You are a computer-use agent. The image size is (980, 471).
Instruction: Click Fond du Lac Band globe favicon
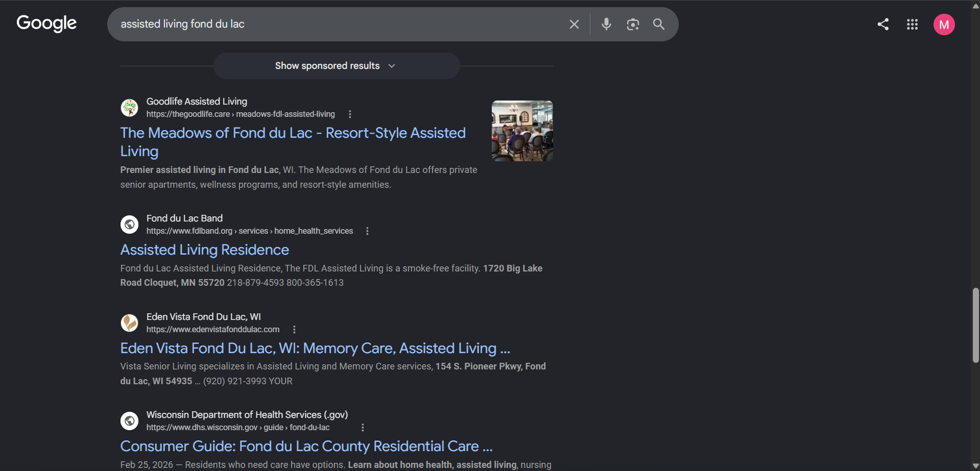[x=129, y=225]
